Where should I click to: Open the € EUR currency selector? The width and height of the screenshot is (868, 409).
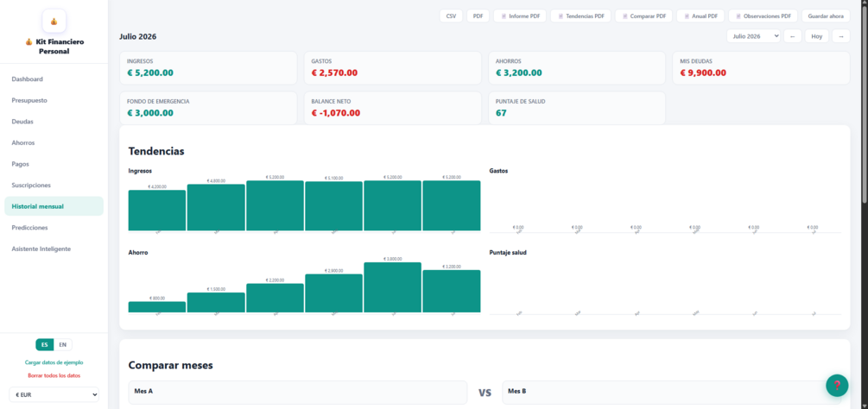click(54, 394)
